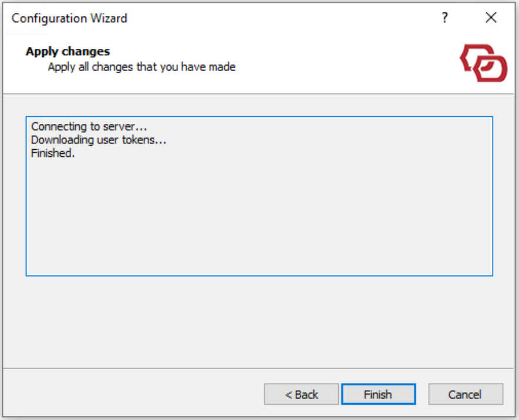The image size is (519, 420).
Task: Close the Configuration Wizard window
Action: (491, 18)
